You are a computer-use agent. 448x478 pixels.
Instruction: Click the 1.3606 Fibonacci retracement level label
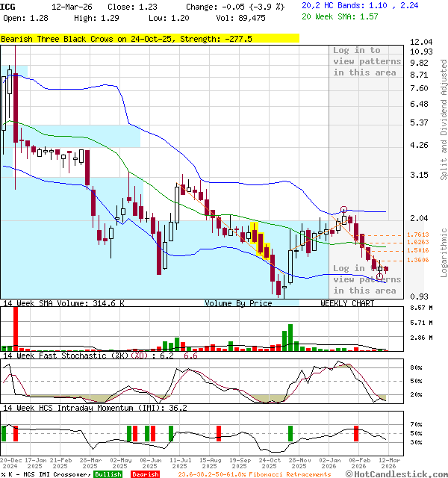click(x=417, y=260)
